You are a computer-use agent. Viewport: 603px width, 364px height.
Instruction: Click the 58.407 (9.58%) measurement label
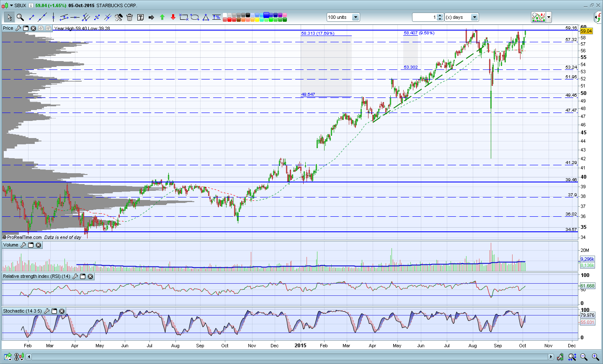click(x=419, y=33)
